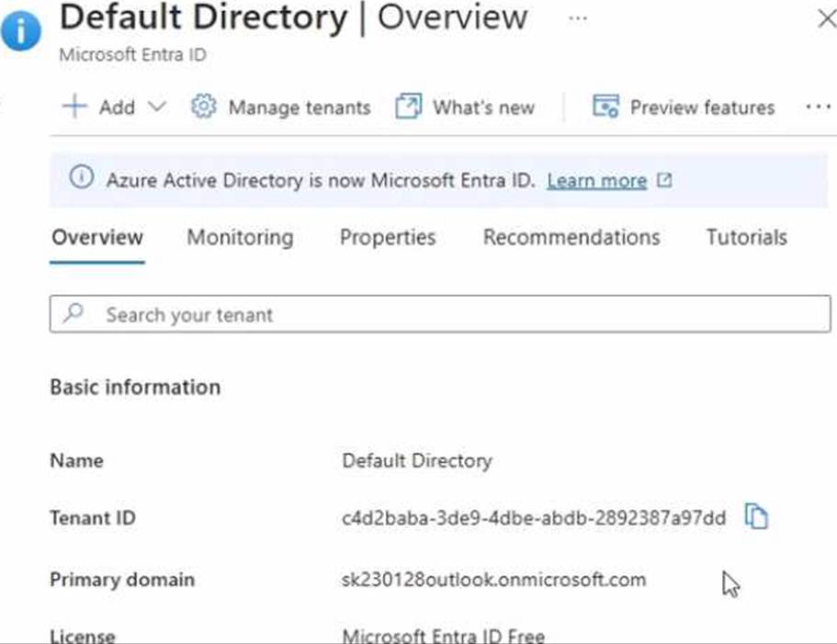This screenshot has height=644, width=837.
Task: Click the info icon in the Entra ID banner
Action: [x=82, y=179]
